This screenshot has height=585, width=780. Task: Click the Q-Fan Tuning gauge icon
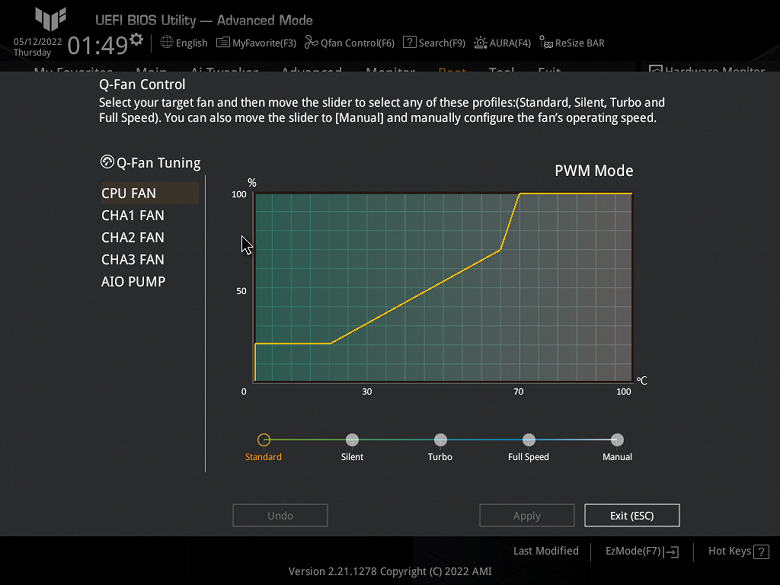pos(107,162)
